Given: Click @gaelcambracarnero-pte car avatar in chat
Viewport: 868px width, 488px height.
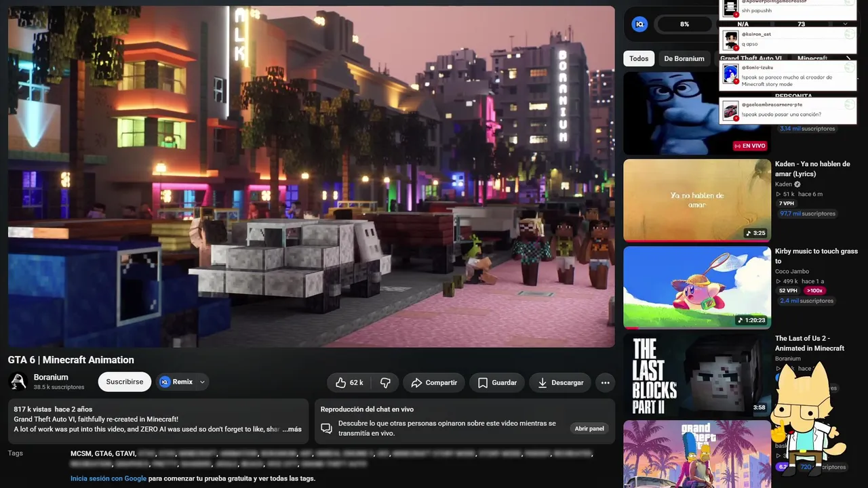Looking at the screenshot, I should 730,110.
